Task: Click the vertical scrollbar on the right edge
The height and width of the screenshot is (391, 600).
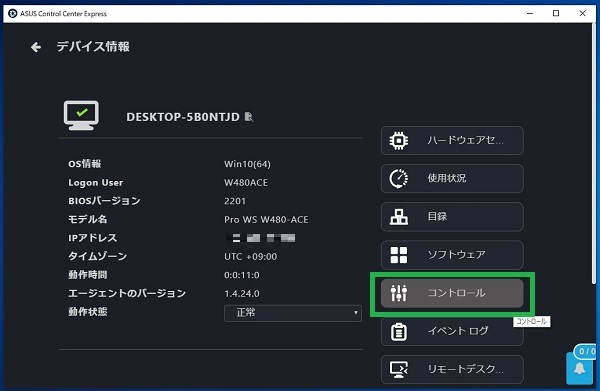Action: coord(593,153)
